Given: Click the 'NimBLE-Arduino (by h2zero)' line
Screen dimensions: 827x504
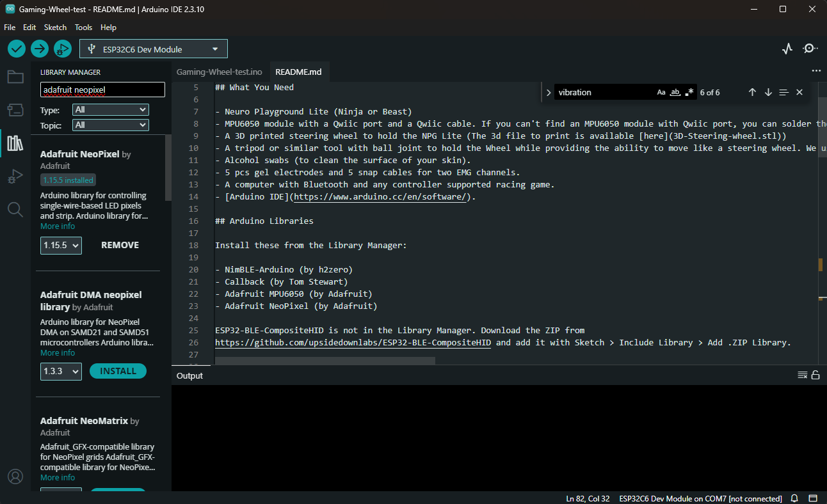Looking at the screenshot, I should (x=284, y=270).
